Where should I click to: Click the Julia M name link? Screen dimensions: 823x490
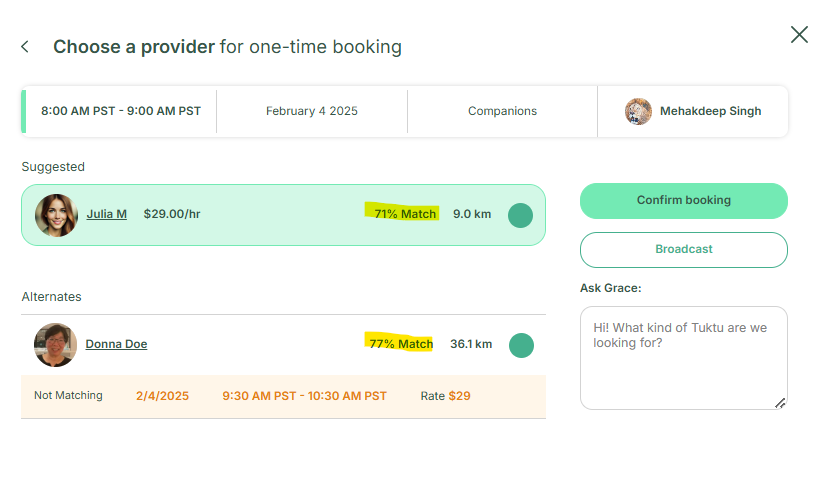(106, 214)
